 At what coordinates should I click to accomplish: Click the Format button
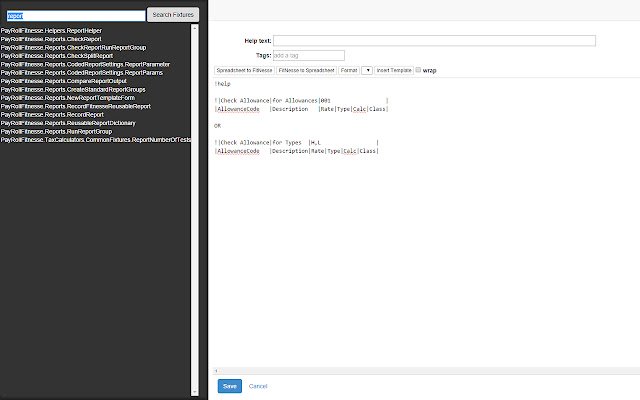click(x=349, y=71)
